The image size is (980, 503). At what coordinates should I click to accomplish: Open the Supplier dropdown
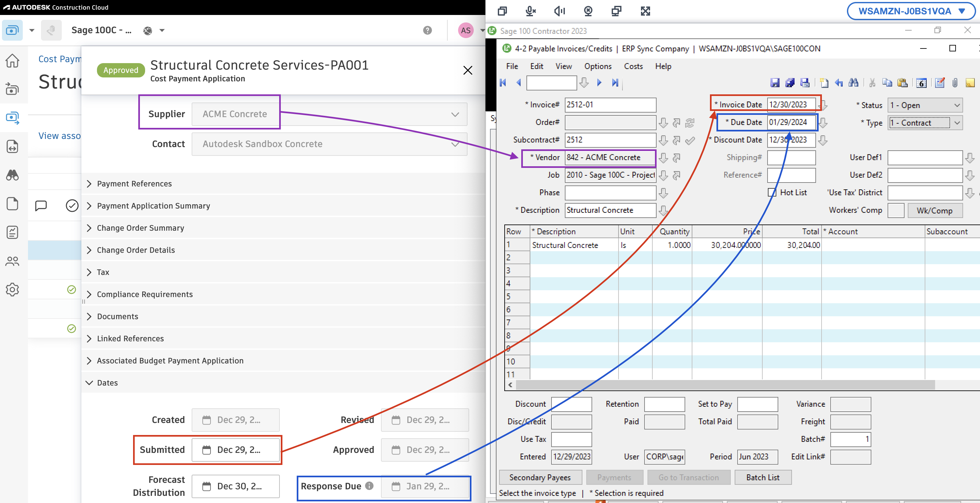click(x=330, y=114)
